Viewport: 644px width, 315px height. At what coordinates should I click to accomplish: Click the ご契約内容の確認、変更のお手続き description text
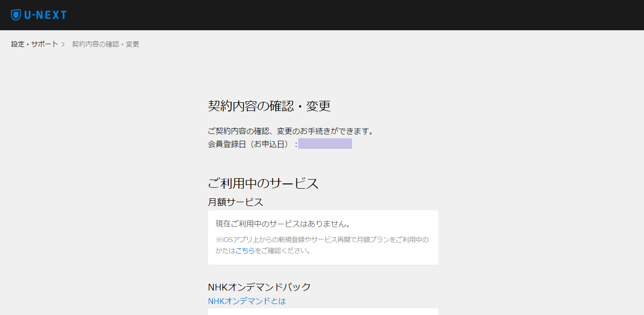click(290, 131)
